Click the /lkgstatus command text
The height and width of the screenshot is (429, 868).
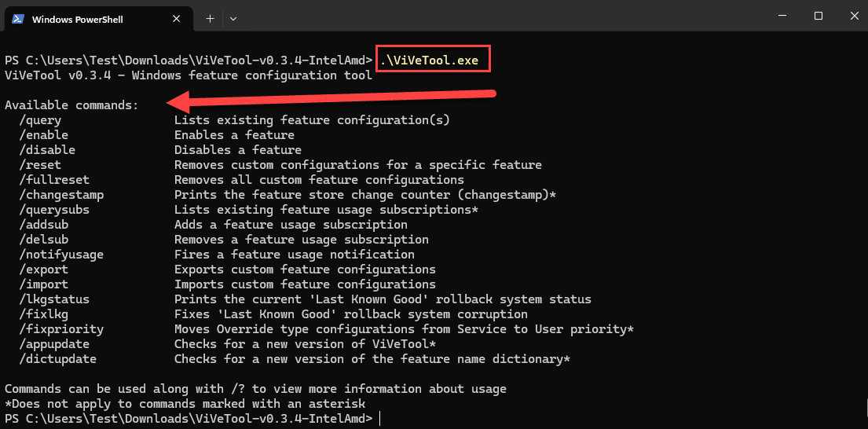tap(54, 299)
